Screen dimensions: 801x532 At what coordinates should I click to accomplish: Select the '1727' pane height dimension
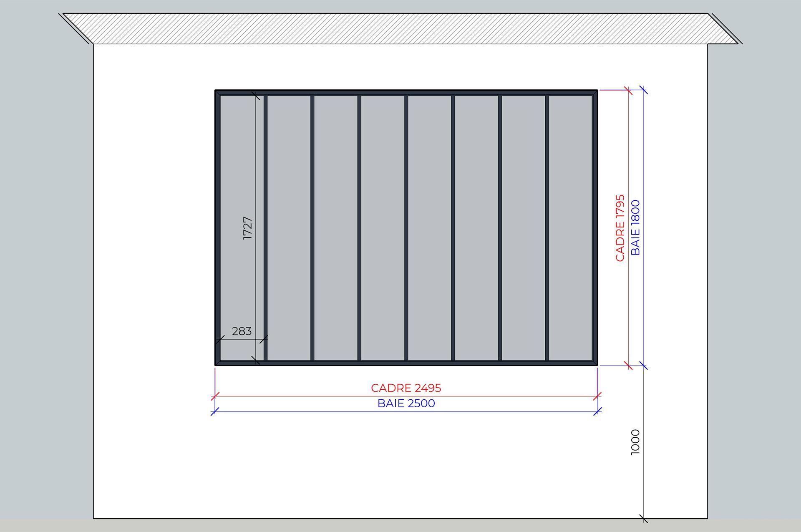pos(248,228)
